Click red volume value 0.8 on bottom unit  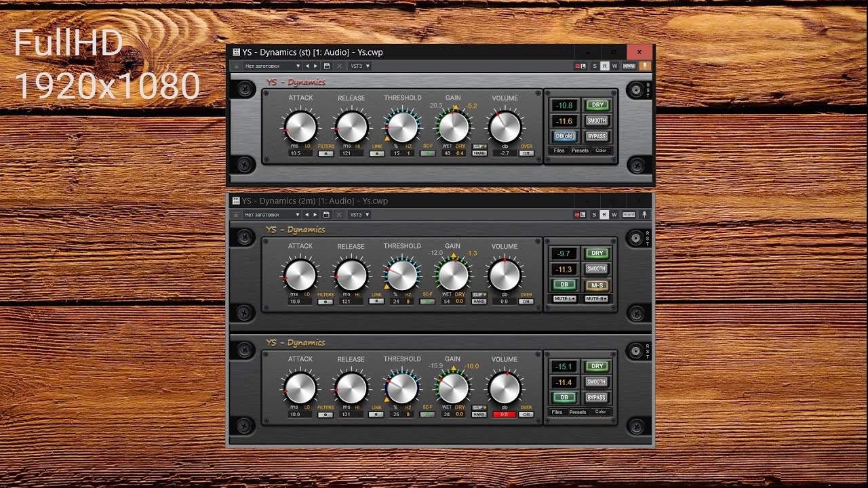coord(505,414)
